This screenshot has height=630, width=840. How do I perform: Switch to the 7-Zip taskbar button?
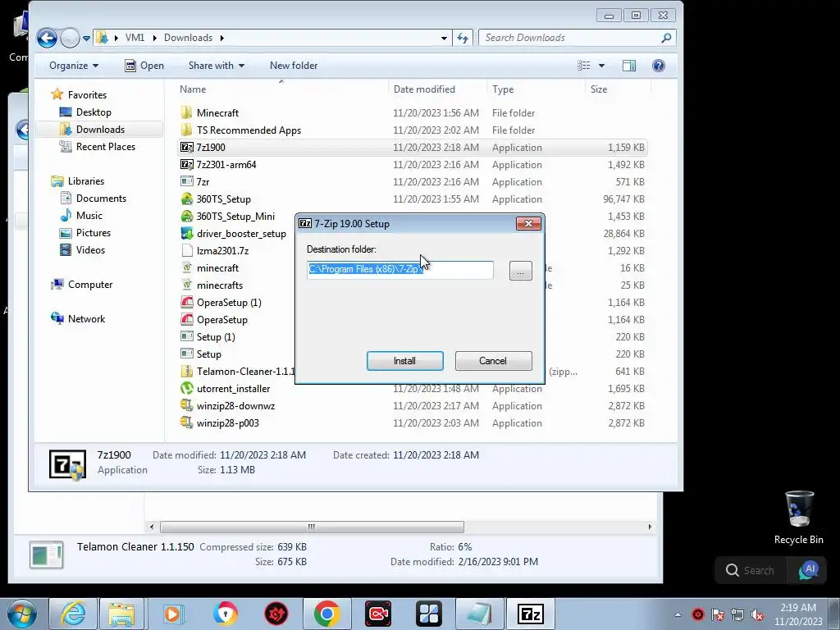click(x=531, y=614)
